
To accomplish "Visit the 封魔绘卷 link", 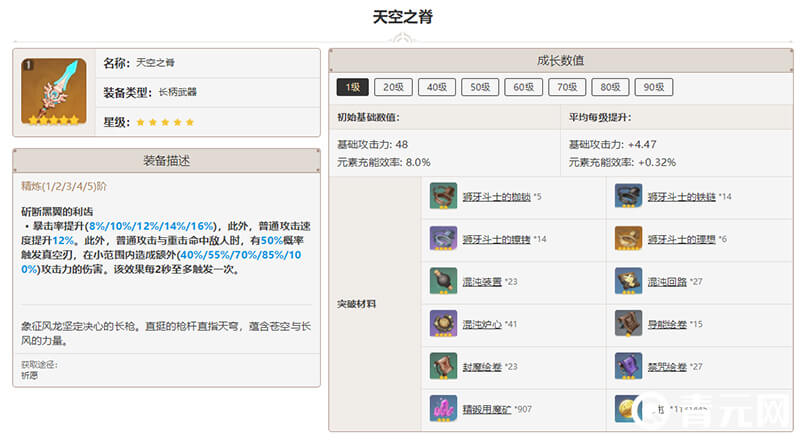I will tap(482, 366).
